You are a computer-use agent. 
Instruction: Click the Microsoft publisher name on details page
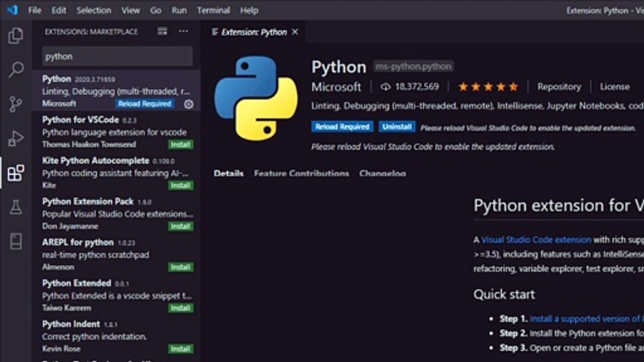pyautogui.click(x=336, y=87)
